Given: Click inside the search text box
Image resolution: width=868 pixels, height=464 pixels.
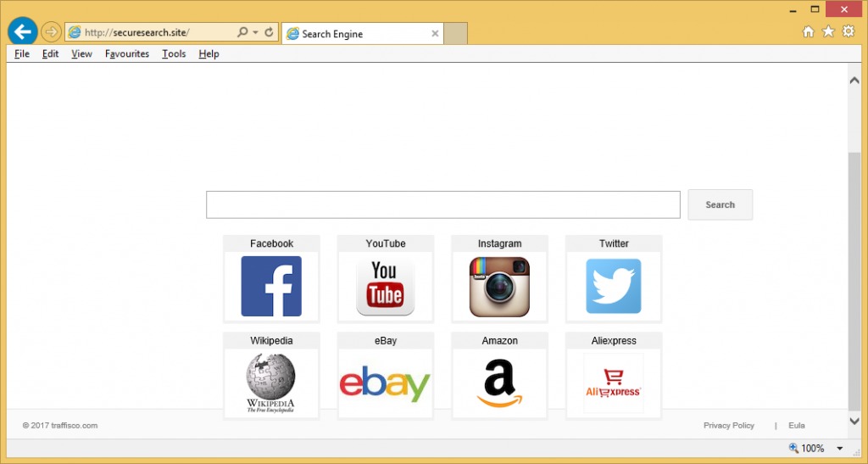Looking at the screenshot, I should click(442, 204).
